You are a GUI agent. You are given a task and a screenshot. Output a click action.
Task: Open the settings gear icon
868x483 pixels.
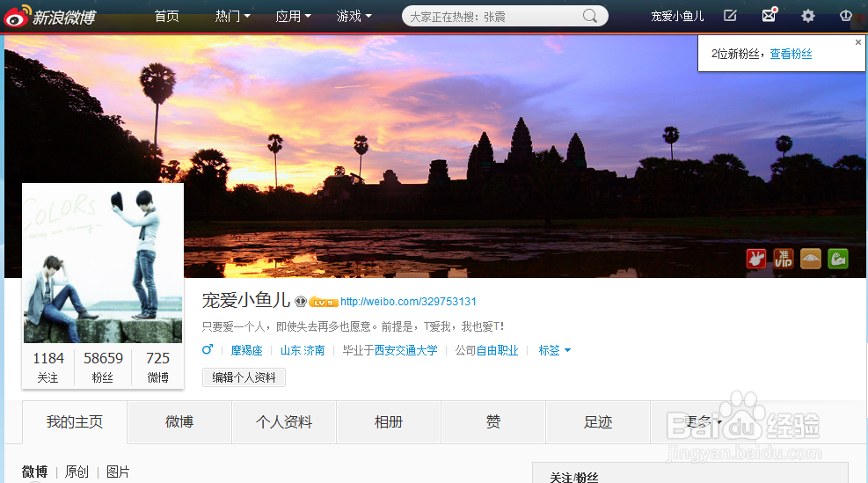coord(808,16)
